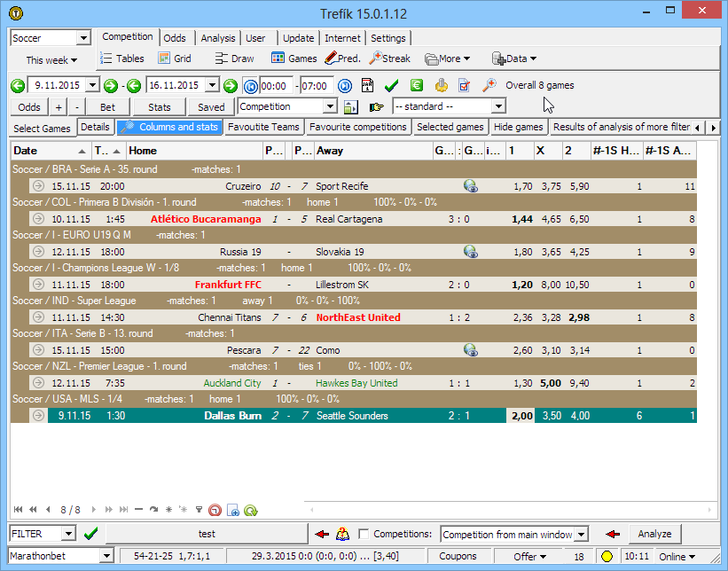Click the green checkmark icon in date toolbar

click(391, 86)
